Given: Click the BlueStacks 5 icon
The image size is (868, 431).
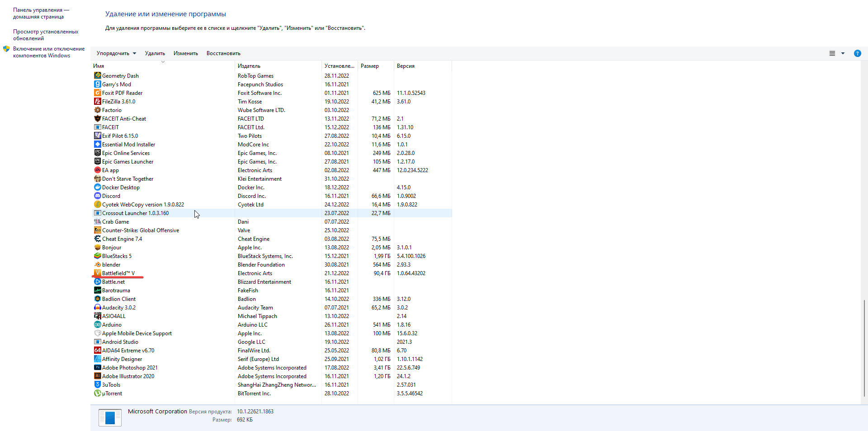Looking at the screenshot, I should 97,256.
